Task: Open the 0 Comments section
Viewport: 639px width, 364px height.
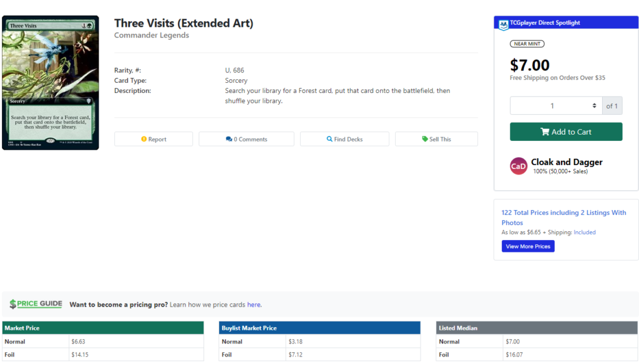Action: click(x=246, y=139)
